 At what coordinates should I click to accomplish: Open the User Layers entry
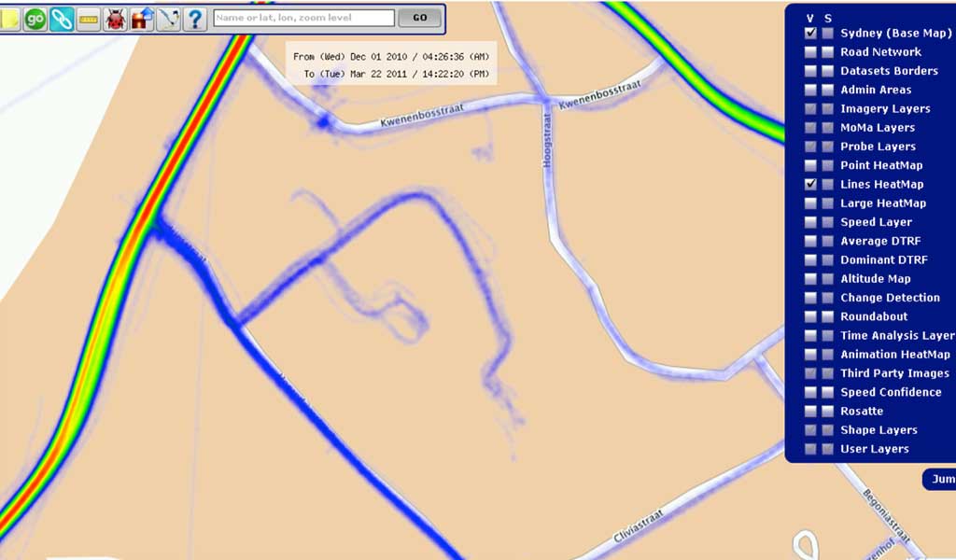click(x=874, y=449)
